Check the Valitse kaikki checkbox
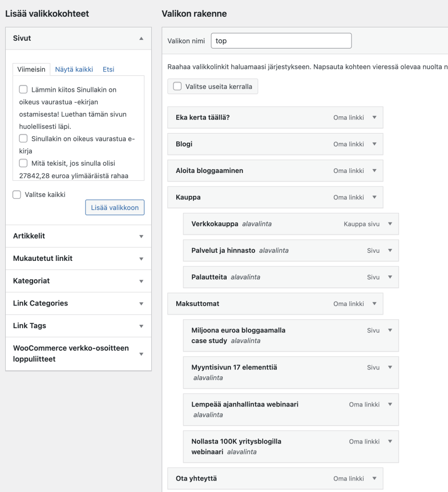Screen dimensions: 448x492 tap(17, 195)
